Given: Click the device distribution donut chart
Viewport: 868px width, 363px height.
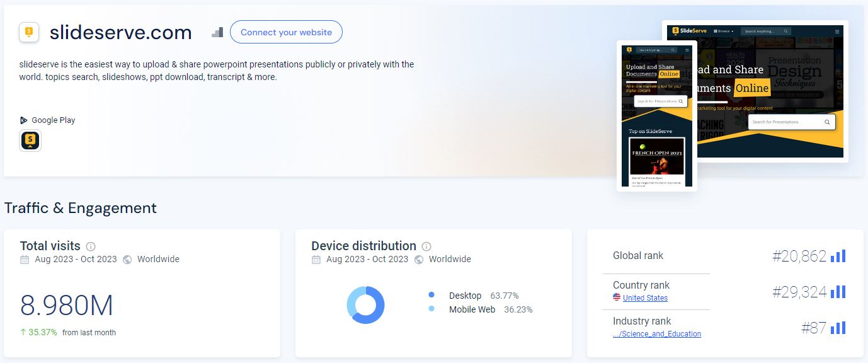Looking at the screenshot, I should (365, 305).
